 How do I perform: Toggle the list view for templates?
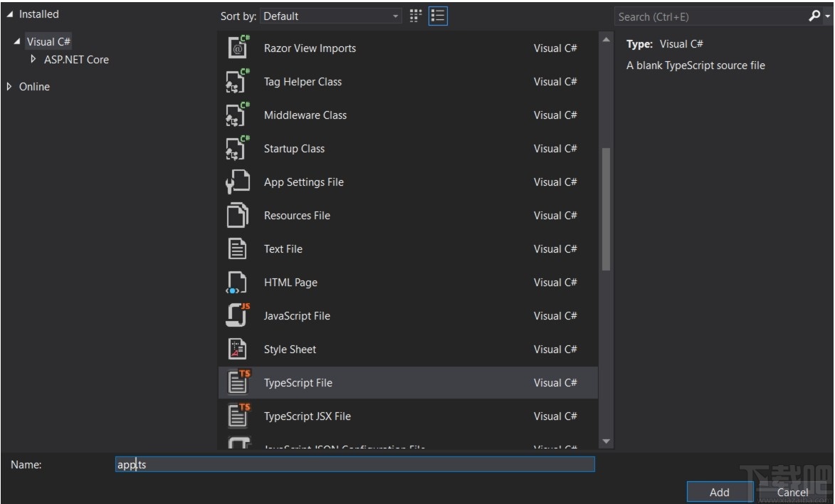point(436,16)
